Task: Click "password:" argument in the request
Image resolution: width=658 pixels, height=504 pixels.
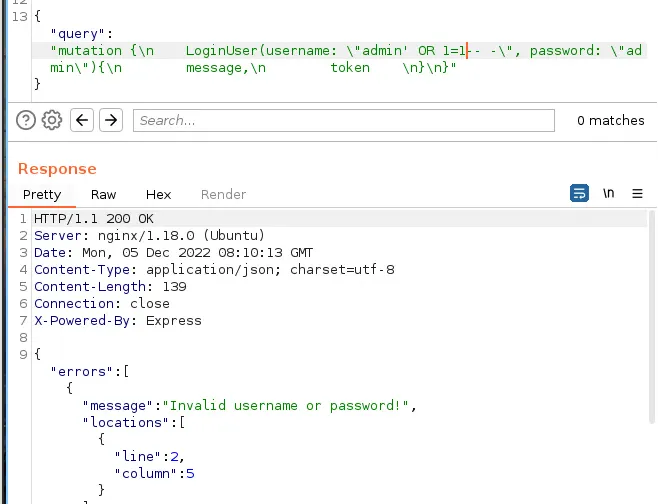Action: [x=565, y=51]
